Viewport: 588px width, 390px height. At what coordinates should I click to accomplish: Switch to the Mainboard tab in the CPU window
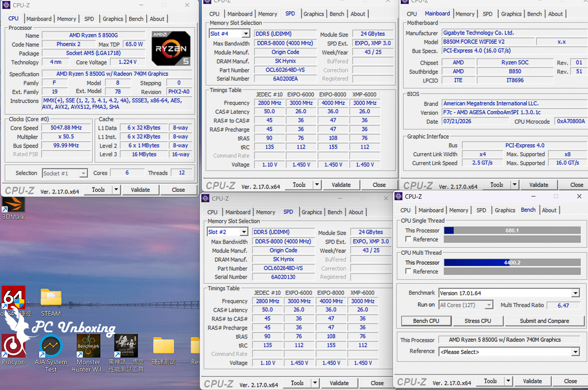(39, 19)
